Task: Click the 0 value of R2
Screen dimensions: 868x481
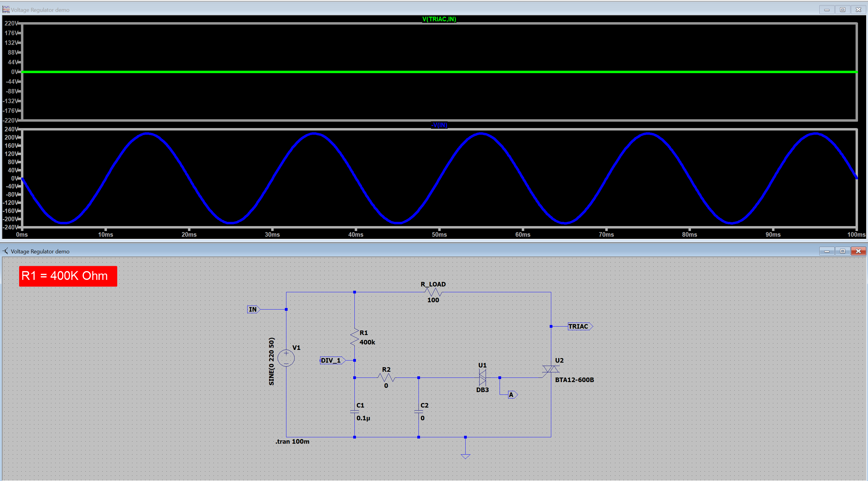Action: (x=386, y=386)
